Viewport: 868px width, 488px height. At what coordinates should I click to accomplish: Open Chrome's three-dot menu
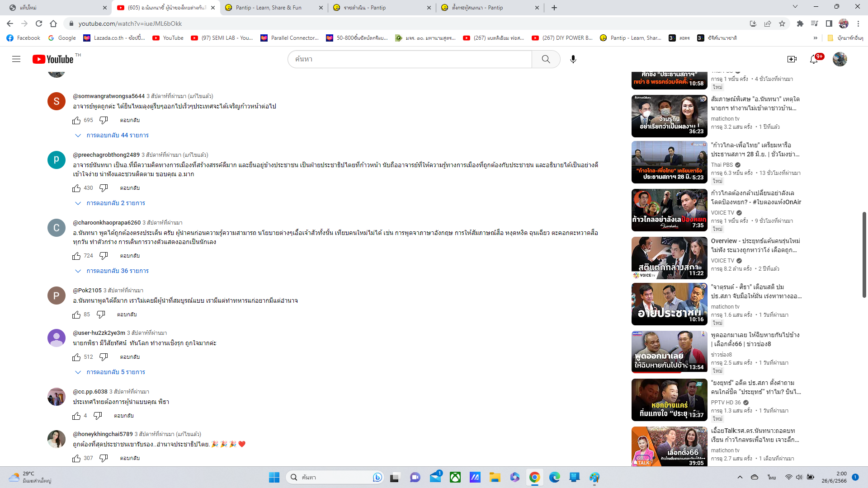tap(858, 23)
